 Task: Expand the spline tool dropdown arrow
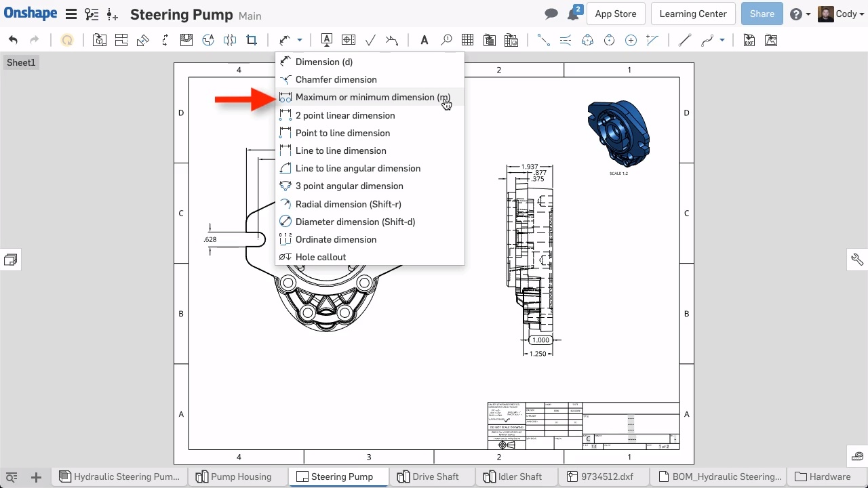722,41
